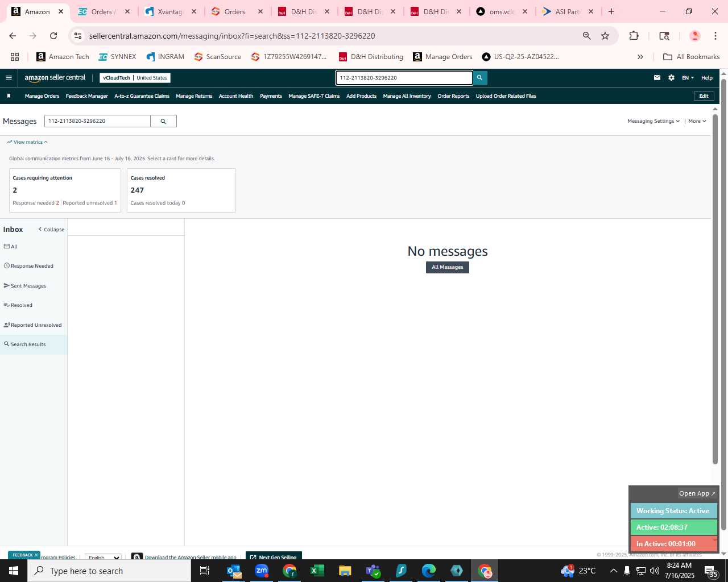Open the English language selector in footer
This screenshot has height=582, width=728.
(x=103, y=558)
